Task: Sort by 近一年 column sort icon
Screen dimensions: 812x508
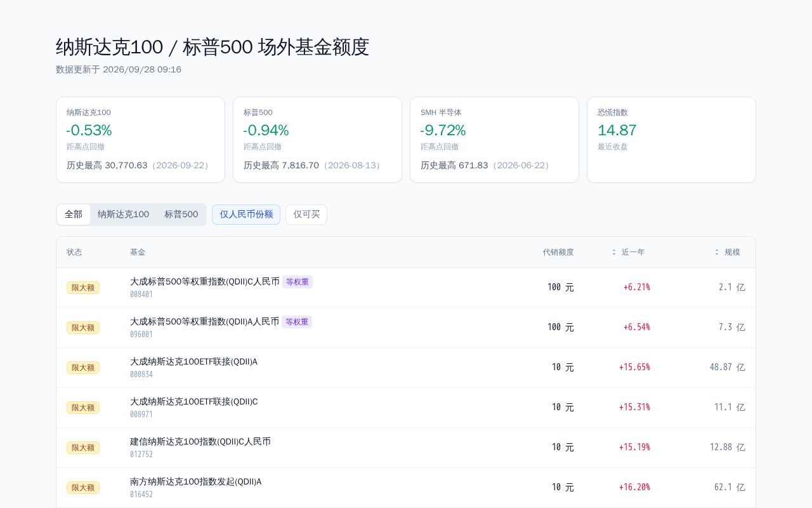Action: [x=614, y=252]
